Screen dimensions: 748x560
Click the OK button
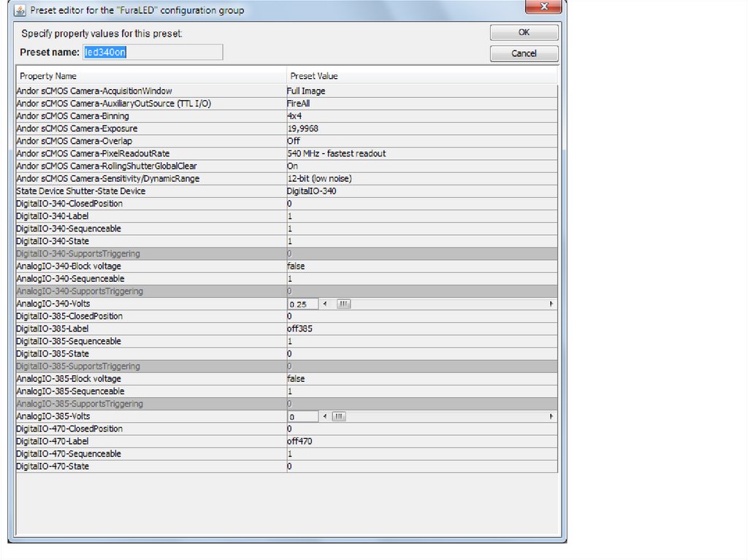(x=524, y=32)
